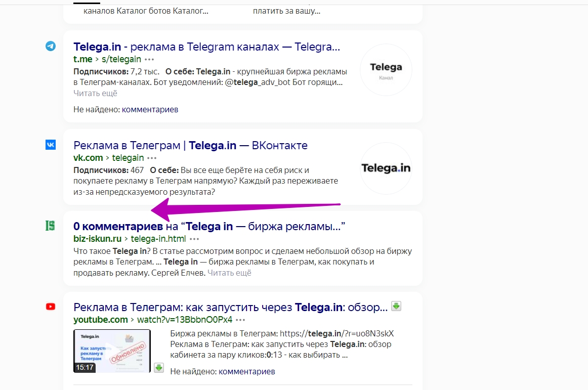Click the watch?v=13BbbnO0Px4 path link
The image size is (588, 390).
coord(185,320)
